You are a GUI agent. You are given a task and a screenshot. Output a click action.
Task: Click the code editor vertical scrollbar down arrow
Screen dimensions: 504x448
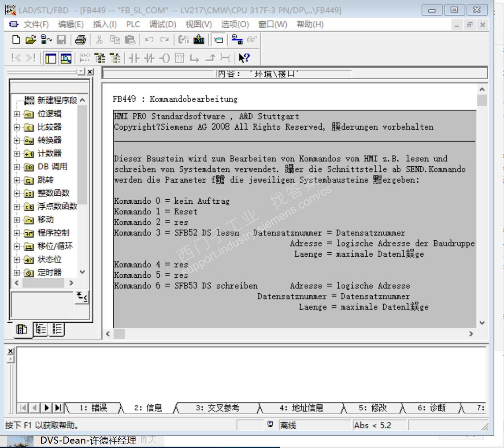[x=482, y=323]
